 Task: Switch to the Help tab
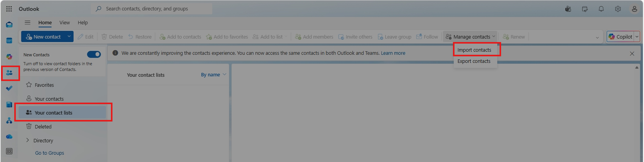83,22
